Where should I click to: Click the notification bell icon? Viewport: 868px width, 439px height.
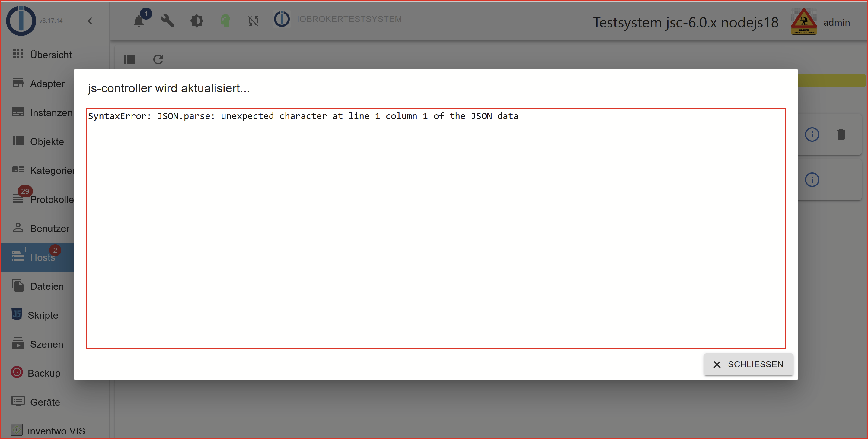(139, 21)
